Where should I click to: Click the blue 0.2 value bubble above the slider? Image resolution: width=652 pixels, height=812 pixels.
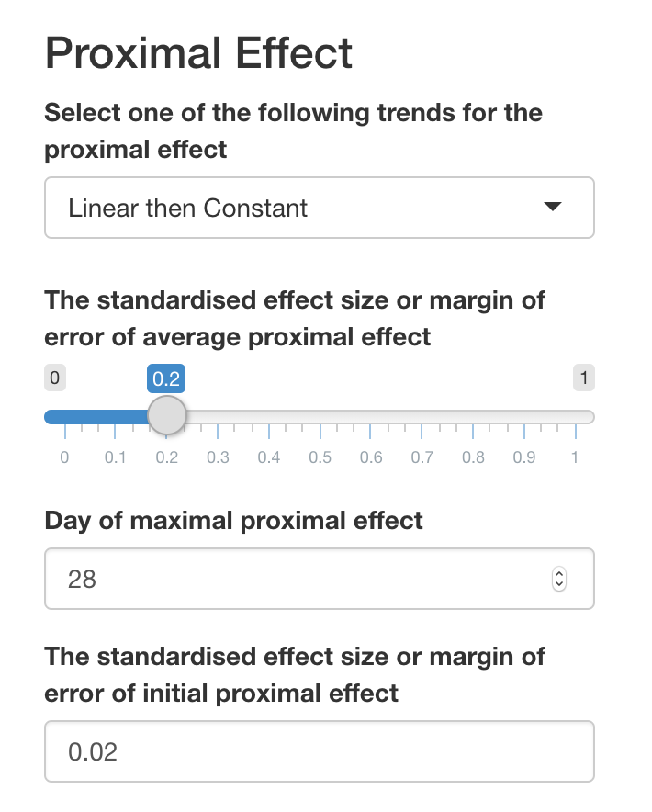coord(166,378)
